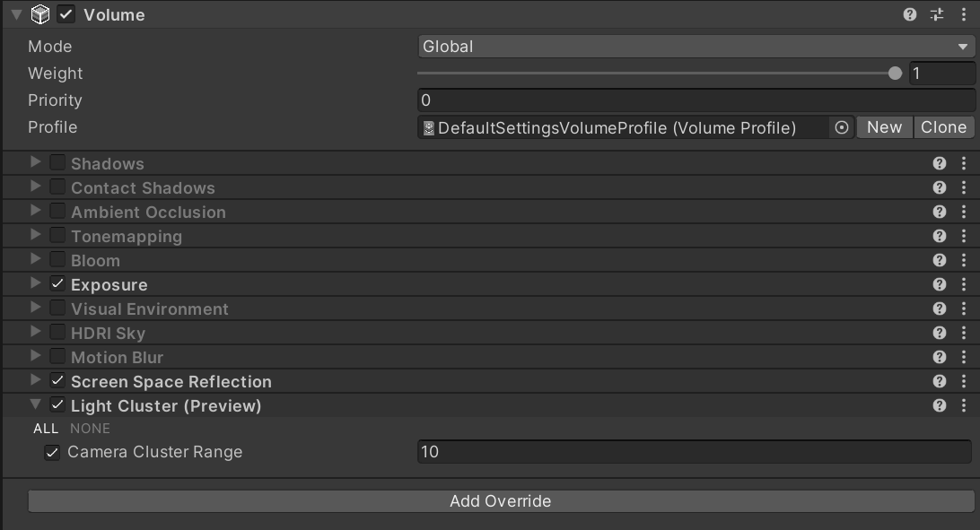This screenshot has height=530, width=980.
Task: Click NONE in the Light Cluster section
Action: click(x=91, y=429)
